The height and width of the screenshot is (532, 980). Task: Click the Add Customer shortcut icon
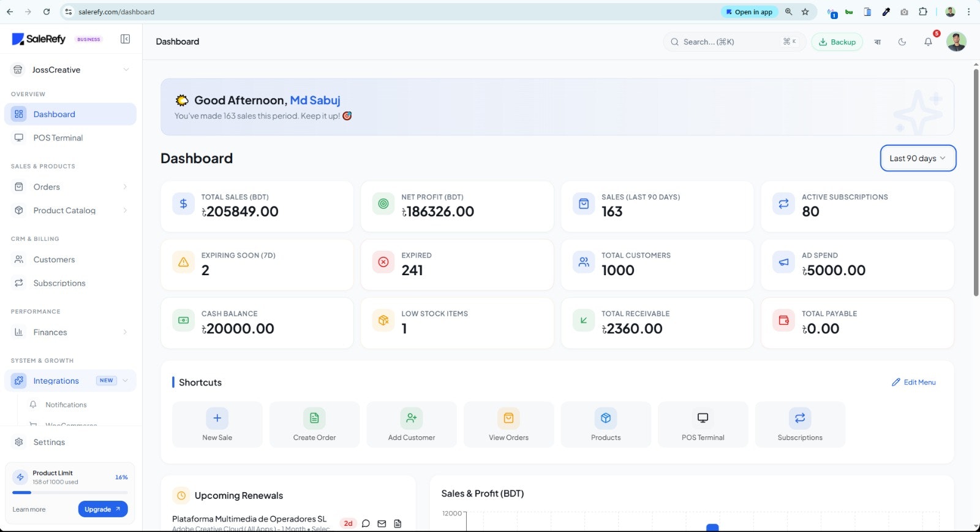[x=412, y=418]
